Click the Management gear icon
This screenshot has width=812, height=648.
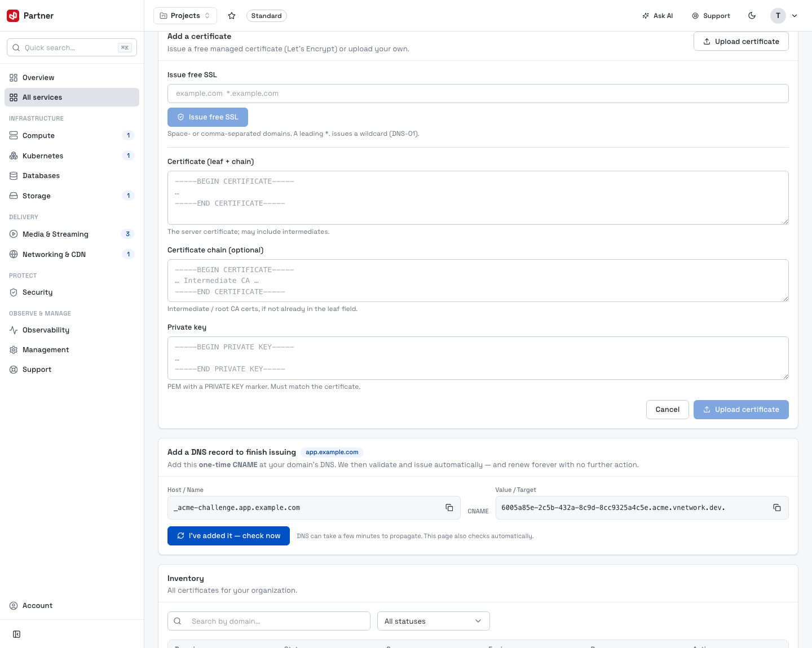(x=14, y=350)
